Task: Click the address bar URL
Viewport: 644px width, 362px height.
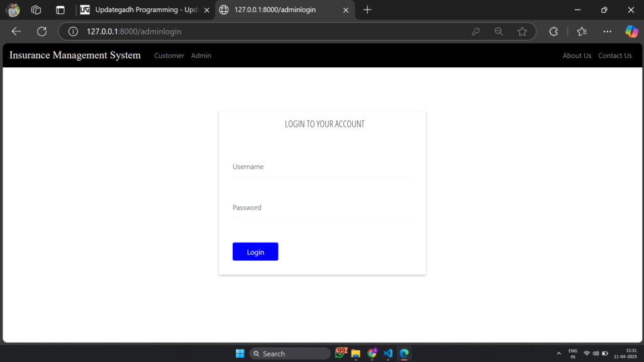Action: (x=134, y=31)
